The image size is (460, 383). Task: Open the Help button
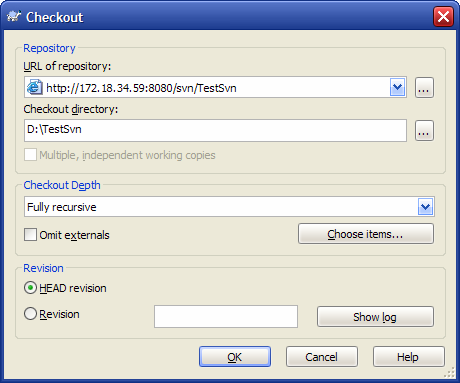click(x=409, y=357)
